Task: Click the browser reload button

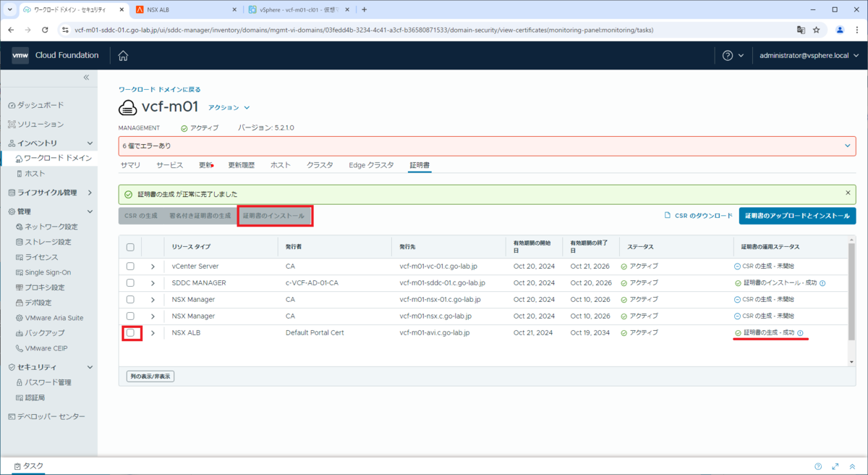Action: tap(46, 30)
